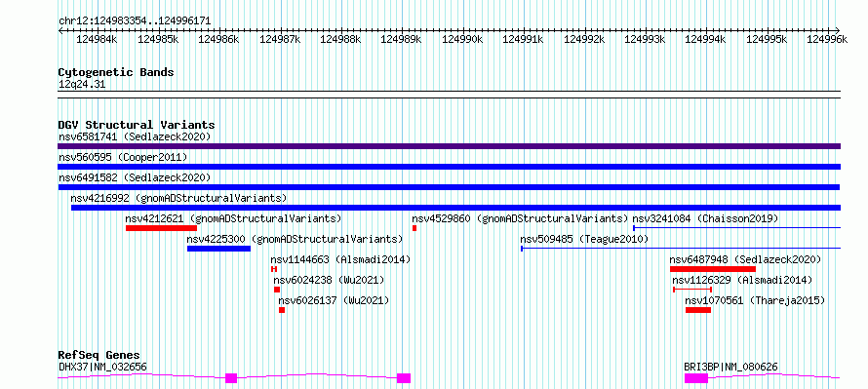The image size is (868, 389).
Task: Select the blue nsv4216992 variant bar
Action: pyautogui.click(x=455, y=208)
